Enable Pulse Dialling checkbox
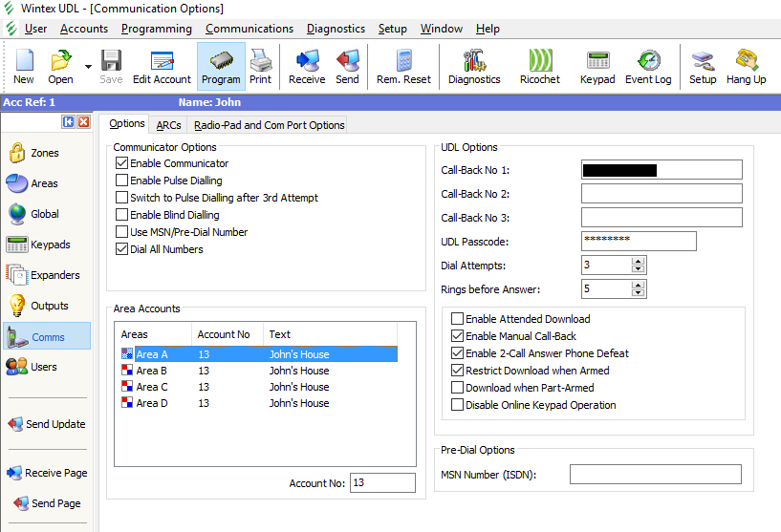Screen dimensions: 781x532 pos(121,181)
